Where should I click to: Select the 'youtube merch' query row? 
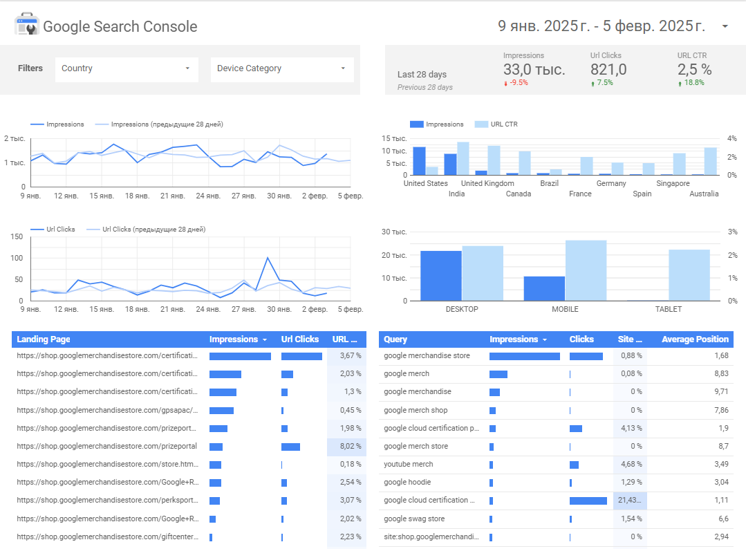409,465
